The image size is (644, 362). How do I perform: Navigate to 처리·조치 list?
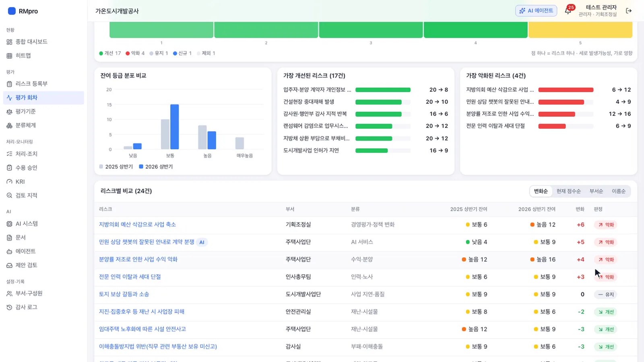(43, 154)
